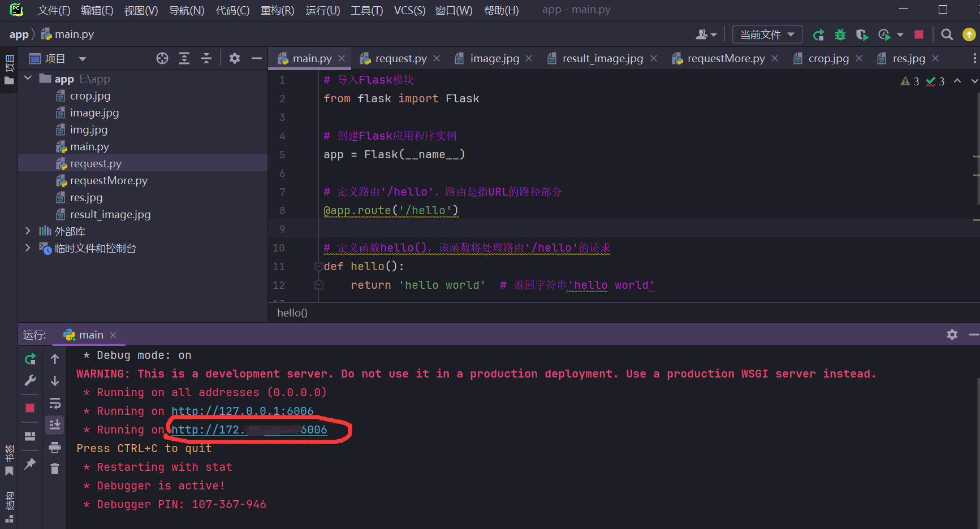Viewport: 980px width, 529px height.
Task: Open the 代码(C) menu
Action: click(x=232, y=10)
